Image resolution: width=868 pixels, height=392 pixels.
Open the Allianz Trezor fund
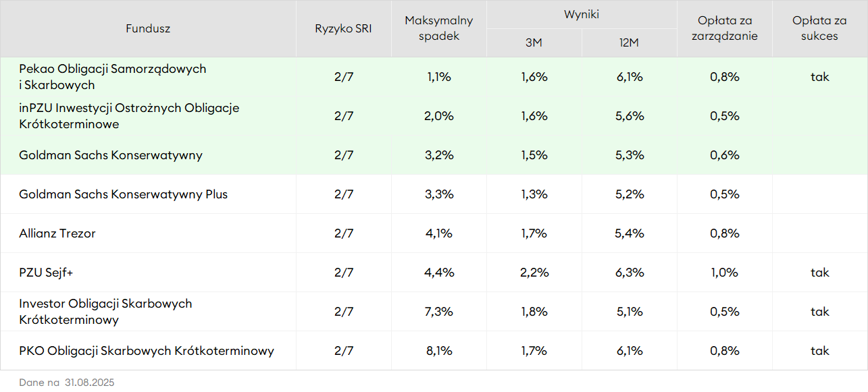coord(57,233)
